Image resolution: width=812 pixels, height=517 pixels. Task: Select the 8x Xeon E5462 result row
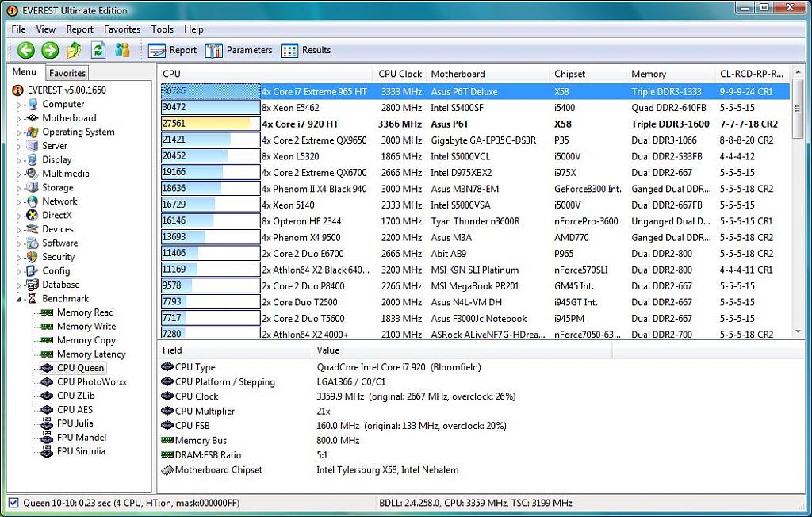475,108
